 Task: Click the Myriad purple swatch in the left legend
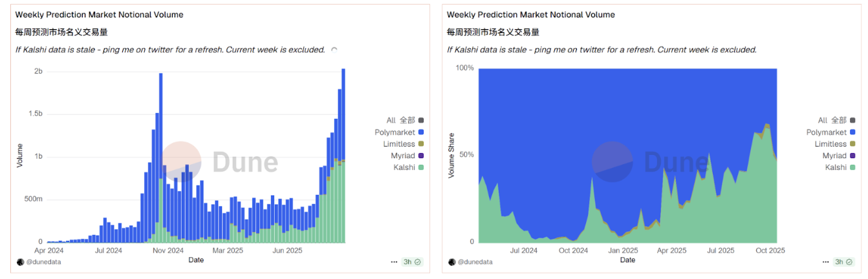tap(421, 156)
